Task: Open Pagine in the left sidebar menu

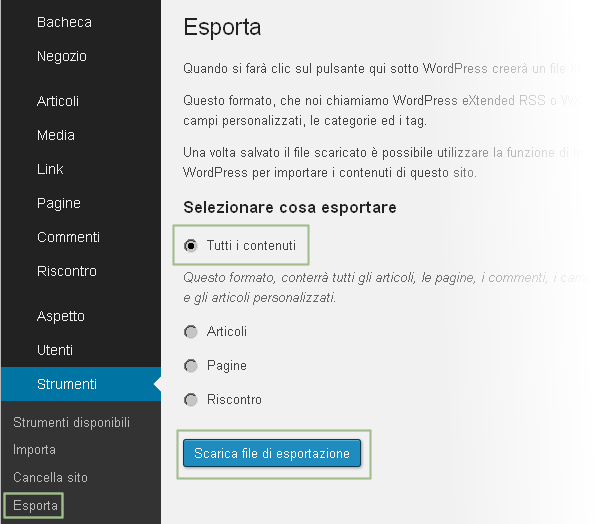Action: pos(59,203)
